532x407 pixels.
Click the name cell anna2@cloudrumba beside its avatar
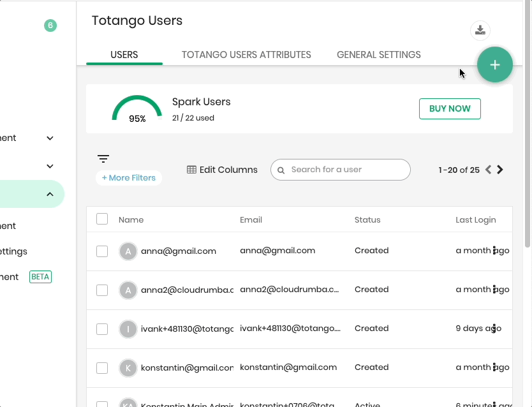tap(188, 290)
